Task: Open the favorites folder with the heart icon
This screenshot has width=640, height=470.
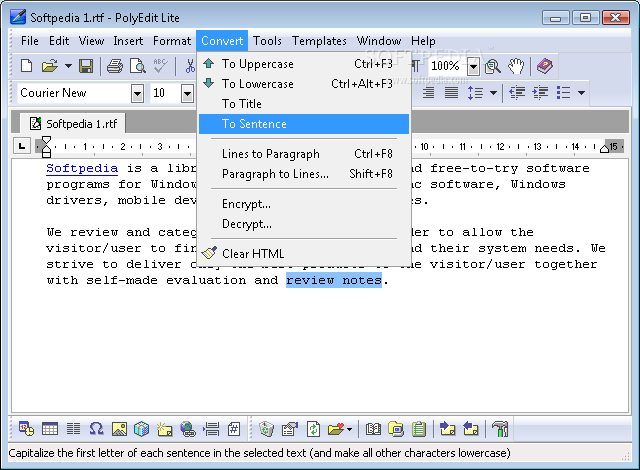Action: tap(336, 429)
